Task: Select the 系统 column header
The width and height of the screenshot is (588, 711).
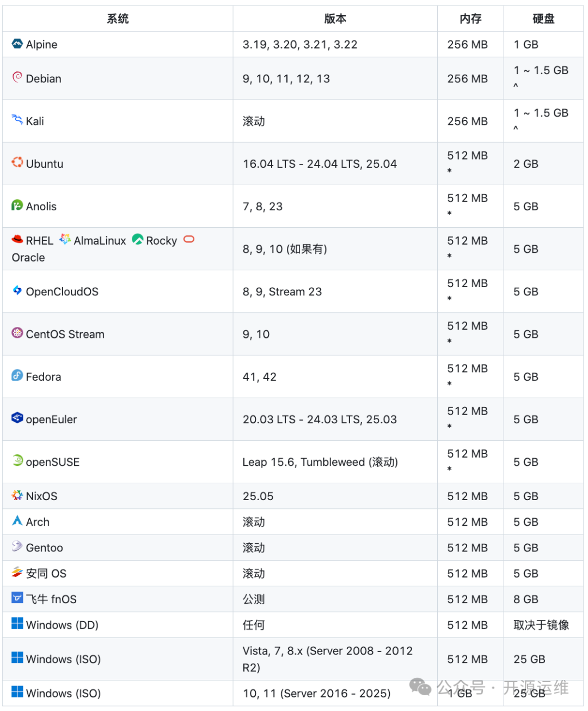Action: [x=118, y=19]
